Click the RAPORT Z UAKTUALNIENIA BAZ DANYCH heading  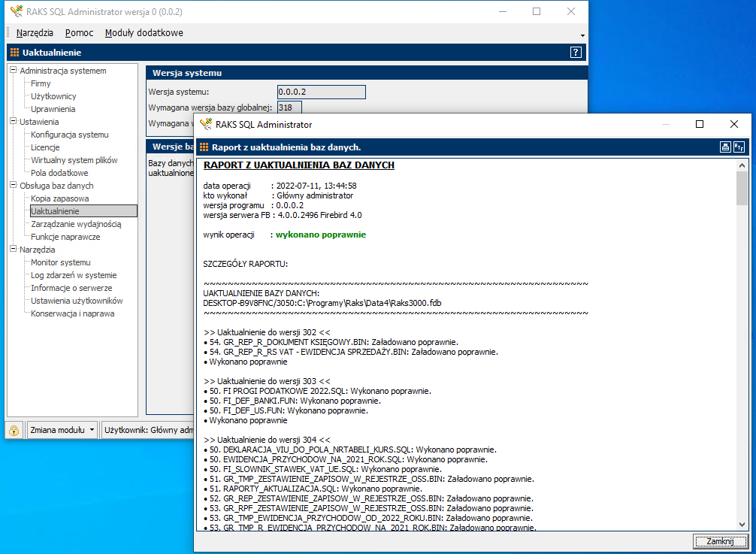[299, 165]
